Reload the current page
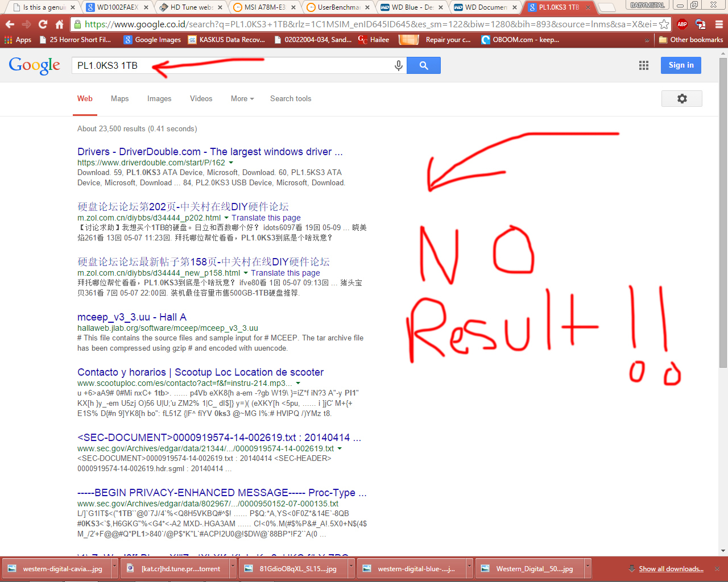This screenshot has height=582, width=728. tap(43, 24)
